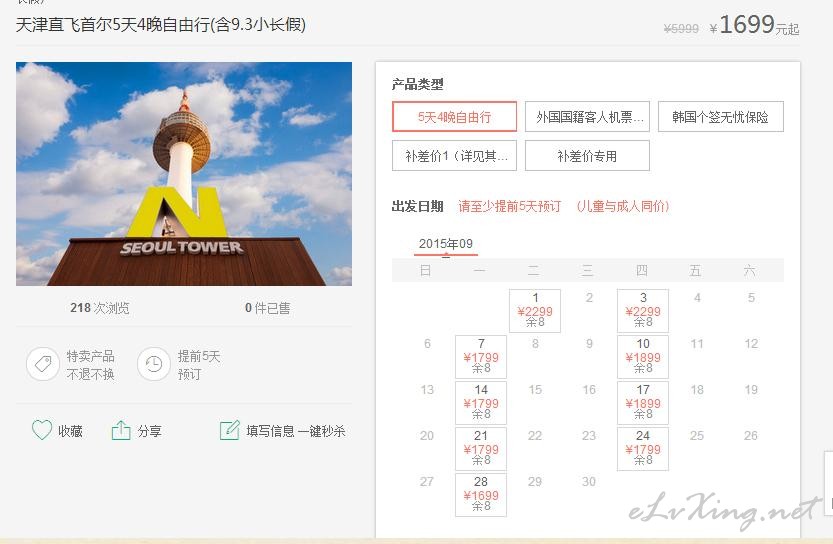Click 填写信息 一键秒杀 link
This screenshot has height=544, width=833.
295,431
